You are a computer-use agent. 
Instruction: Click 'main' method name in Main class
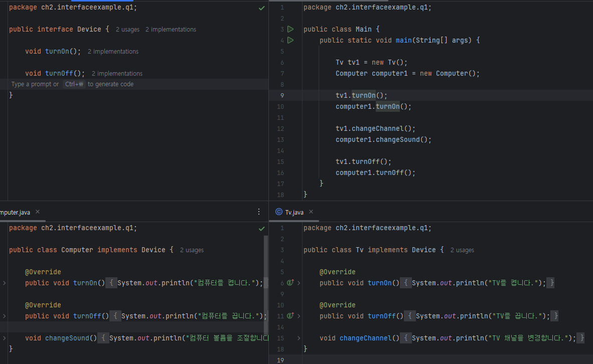[403, 40]
